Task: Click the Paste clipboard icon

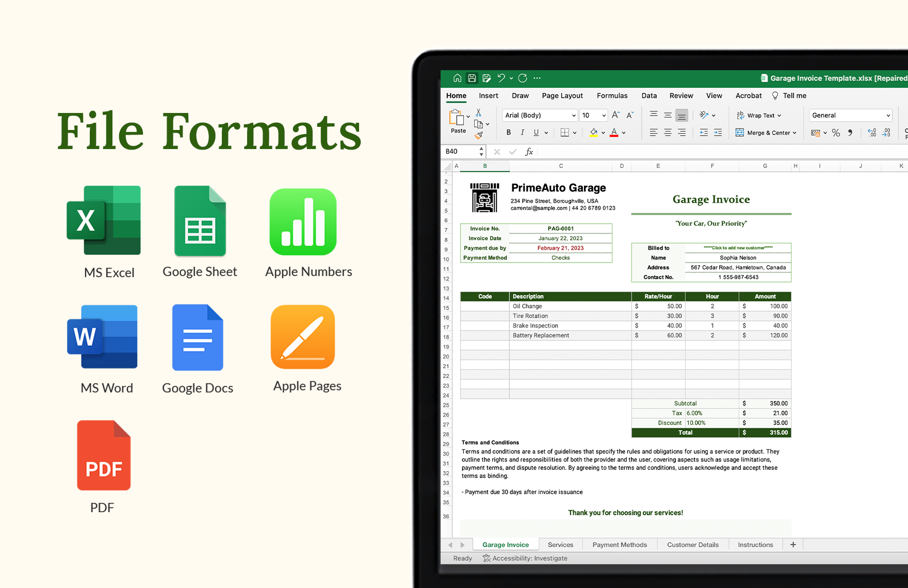Action: tap(457, 117)
